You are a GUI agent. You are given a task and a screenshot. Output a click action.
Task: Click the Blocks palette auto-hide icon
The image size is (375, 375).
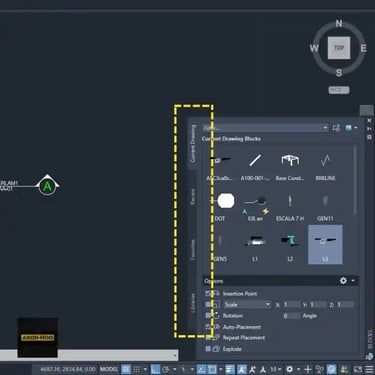369,129
